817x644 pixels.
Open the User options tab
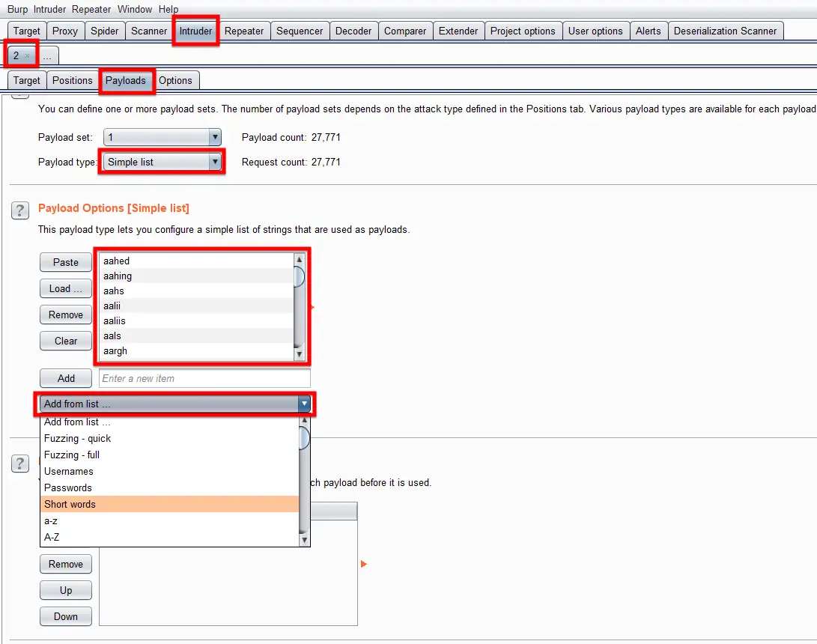(x=595, y=31)
